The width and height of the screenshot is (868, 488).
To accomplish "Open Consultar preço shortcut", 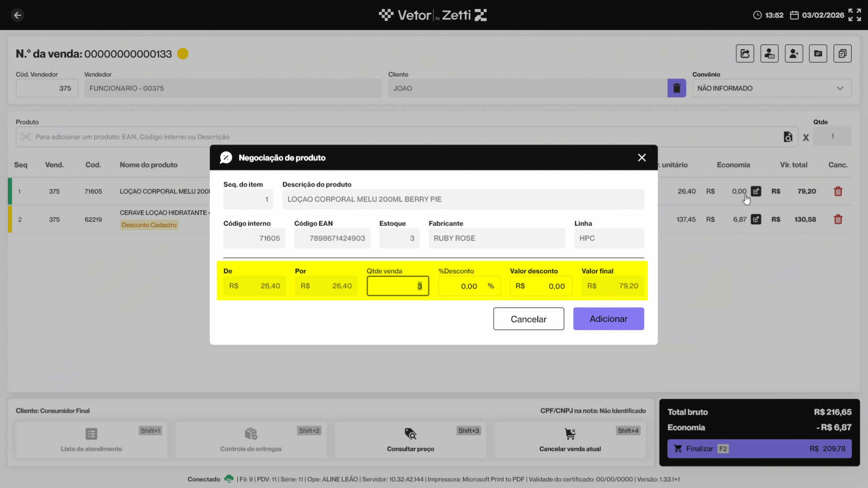I will coord(410,439).
